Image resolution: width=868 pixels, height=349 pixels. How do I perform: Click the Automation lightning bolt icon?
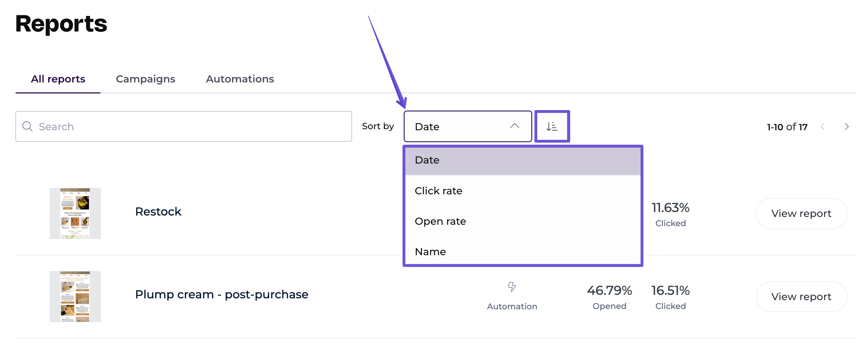click(512, 287)
